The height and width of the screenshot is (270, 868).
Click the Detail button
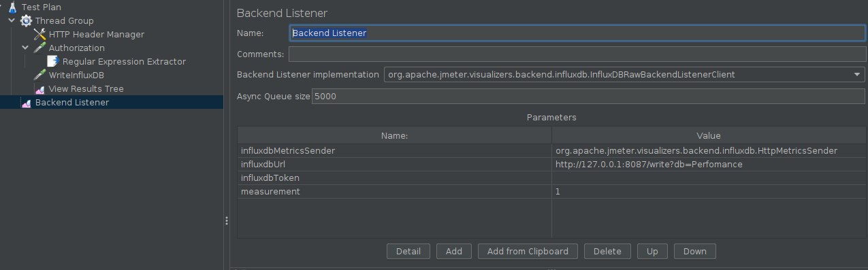pos(408,251)
